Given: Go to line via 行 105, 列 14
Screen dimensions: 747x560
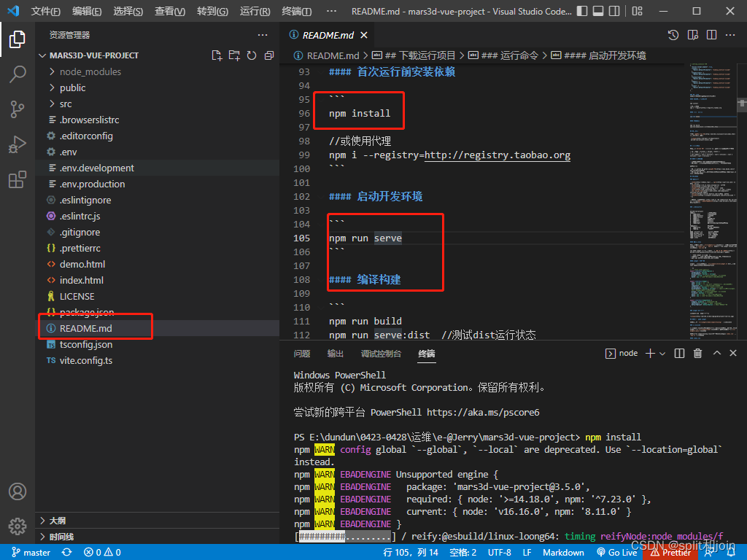Looking at the screenshot, I should pyautogui.click(x=411, y=552).
